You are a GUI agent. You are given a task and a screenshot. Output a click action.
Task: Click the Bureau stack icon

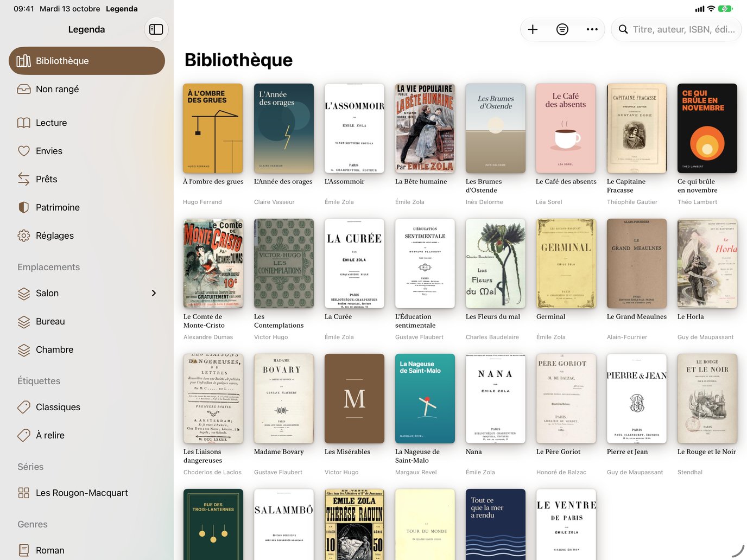(24, 321)
